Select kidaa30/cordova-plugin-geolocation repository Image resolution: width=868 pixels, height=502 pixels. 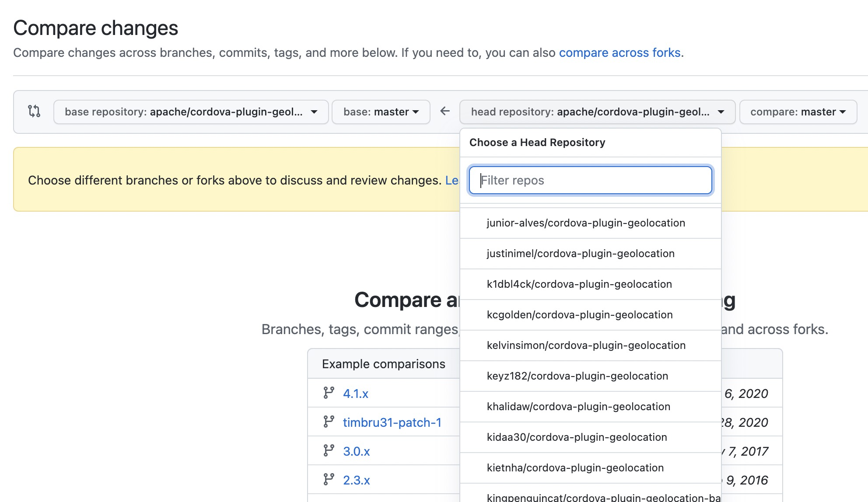click(591, 437)
